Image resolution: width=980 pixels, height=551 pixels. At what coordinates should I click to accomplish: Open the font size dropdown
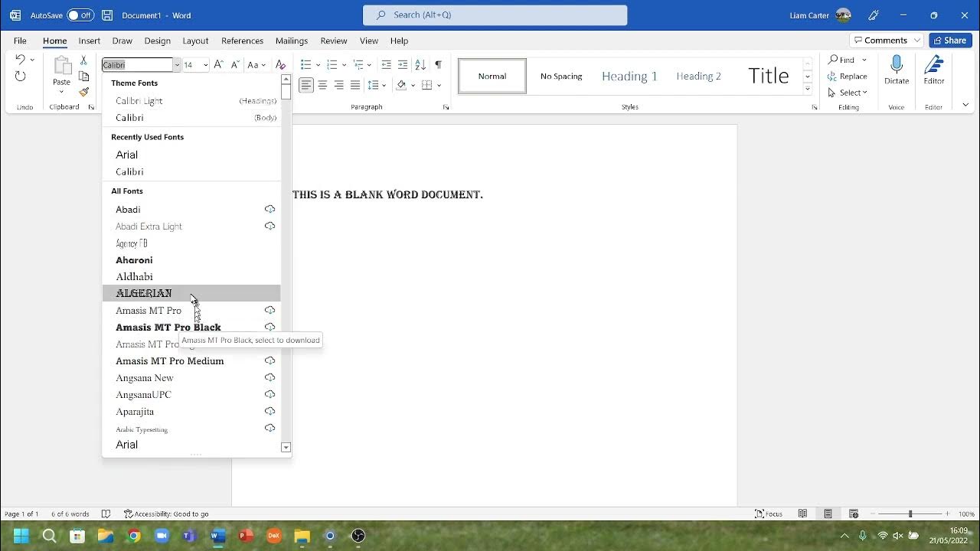coord(205,65)
